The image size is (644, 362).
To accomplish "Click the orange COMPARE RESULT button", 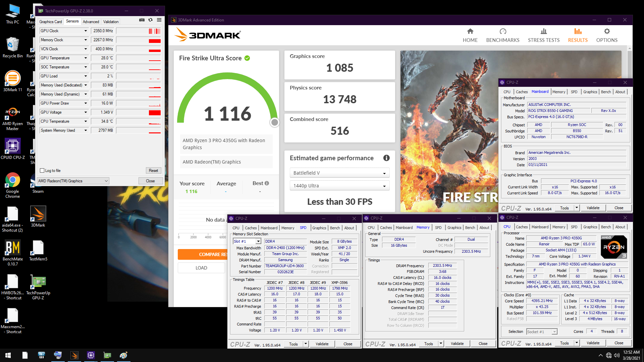I will tap(203, 254).
